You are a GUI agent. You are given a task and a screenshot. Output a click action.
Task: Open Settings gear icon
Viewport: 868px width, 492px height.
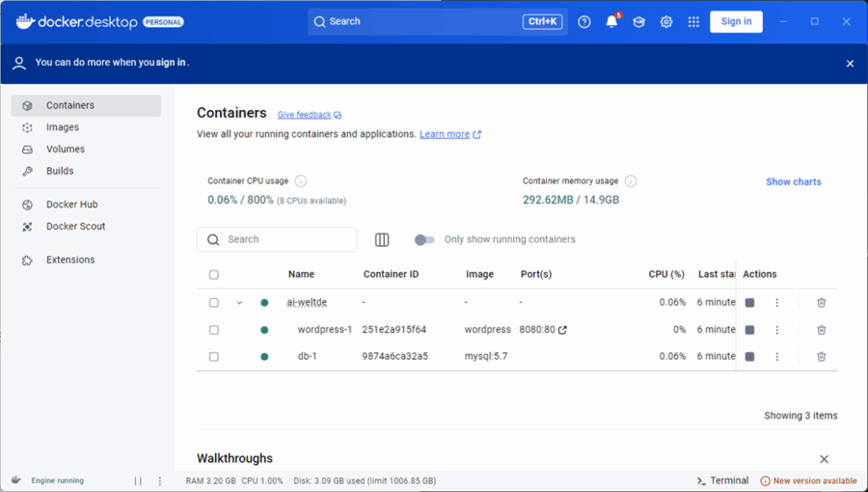665,21
